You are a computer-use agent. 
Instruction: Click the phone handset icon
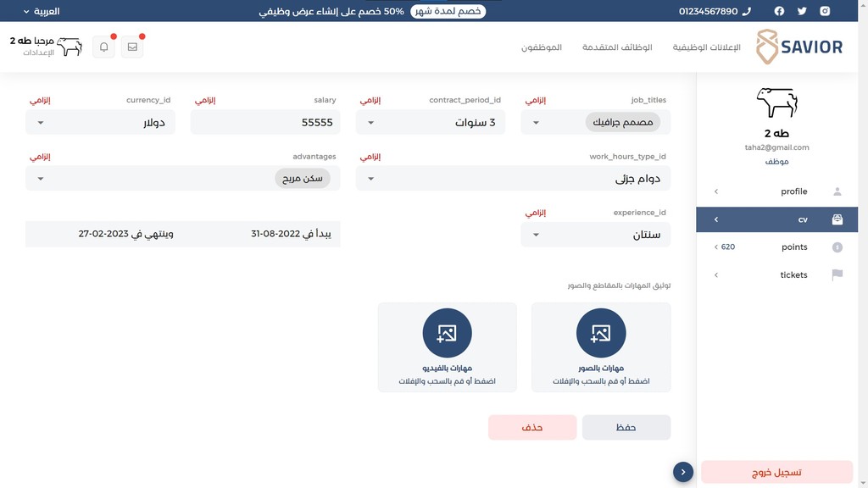[746, 11]
